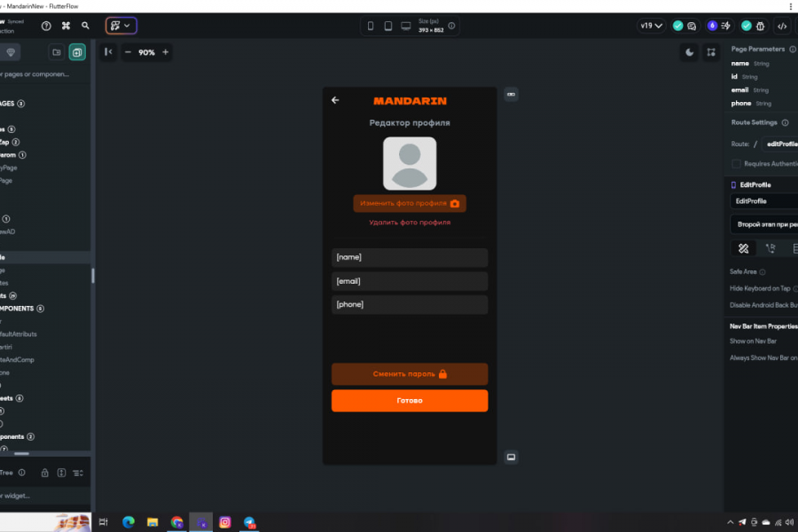Select the email String page parameter

(x=750, y=90)
